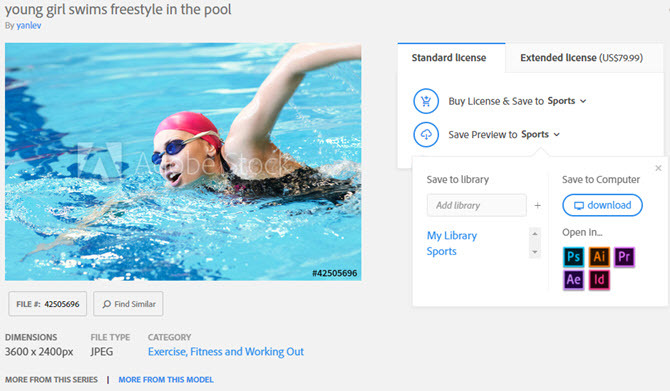Click the FILE # 42505696 button
The width and height of the screenshot is (670, 391).
coord(47,304)
